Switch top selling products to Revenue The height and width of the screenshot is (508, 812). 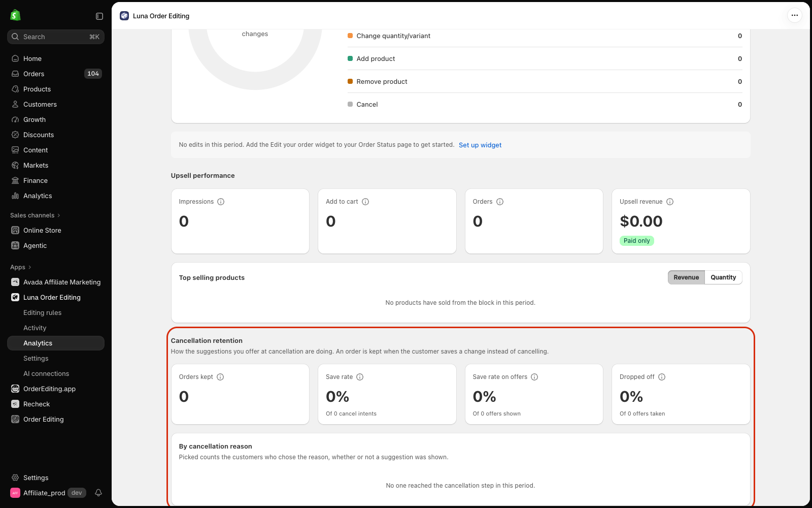[686, 277]
